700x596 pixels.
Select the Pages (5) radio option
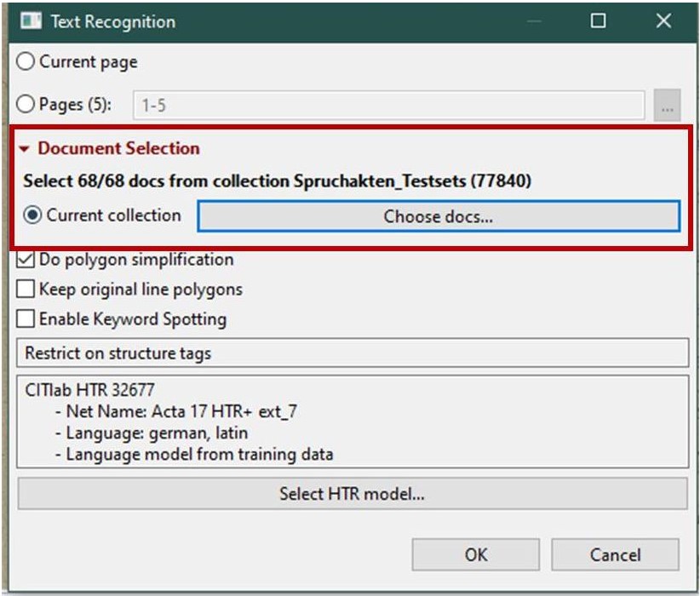tap(26, 104)
